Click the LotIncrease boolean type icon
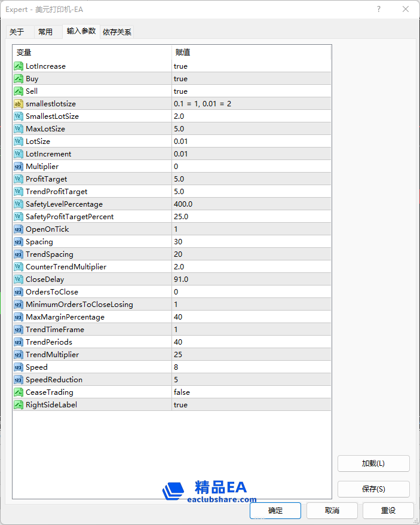Screen dimensions: 420x525 click(19, 66)
